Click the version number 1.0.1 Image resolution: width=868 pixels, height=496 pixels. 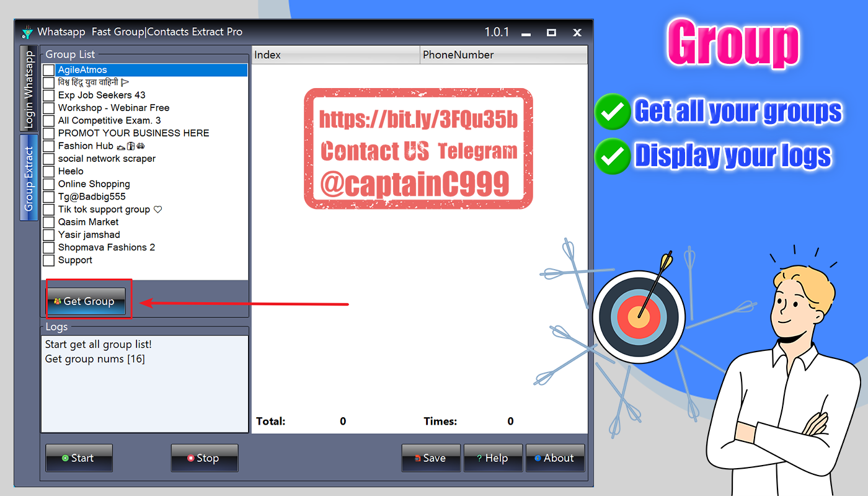497,32
